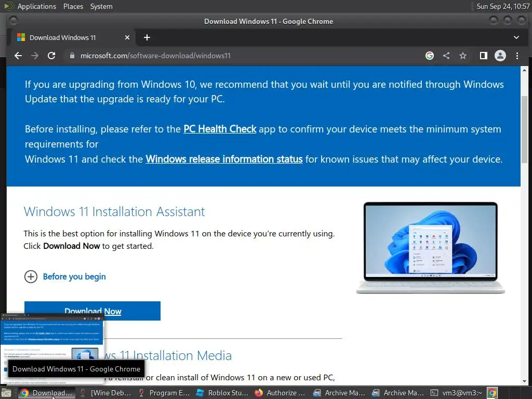Click the Windows 11 laptop image

[430, 248]
